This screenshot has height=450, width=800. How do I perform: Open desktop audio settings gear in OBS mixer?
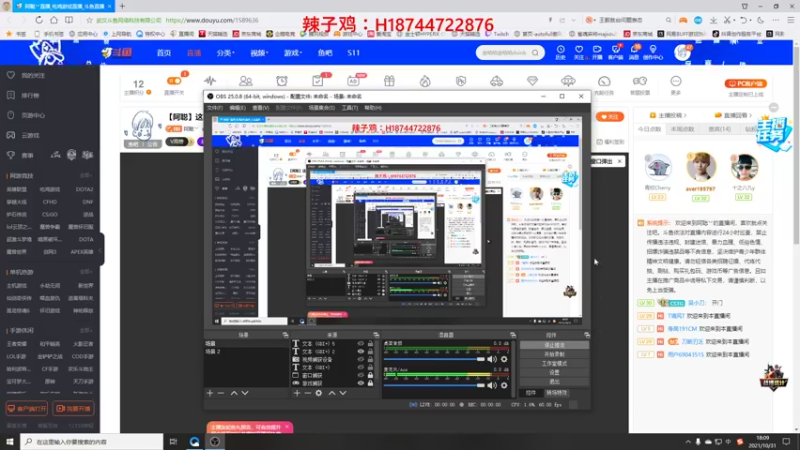click(x=504, y=359)
